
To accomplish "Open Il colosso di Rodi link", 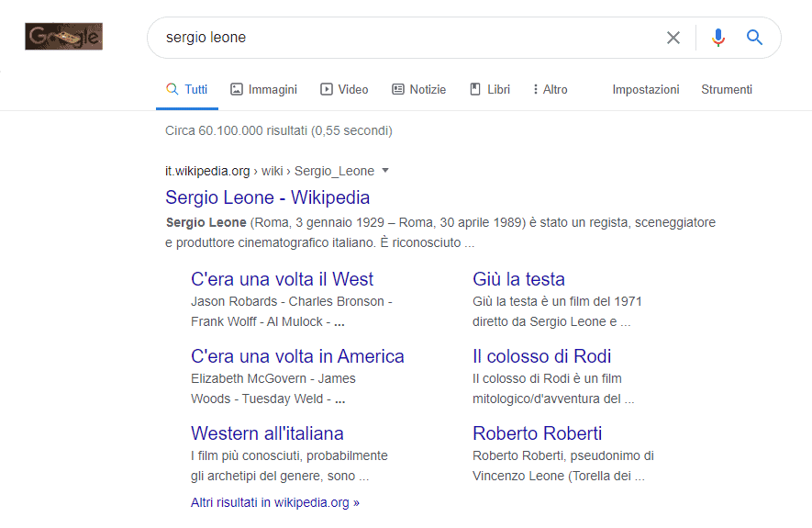I will click(x=541, y=356).
